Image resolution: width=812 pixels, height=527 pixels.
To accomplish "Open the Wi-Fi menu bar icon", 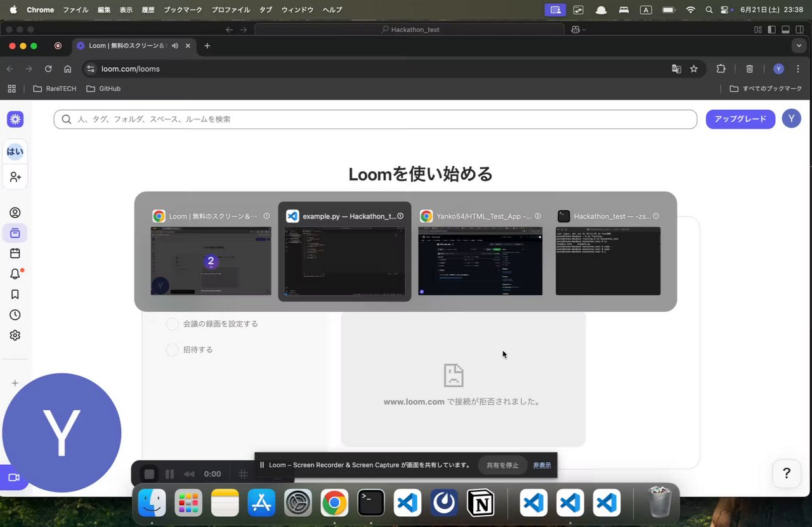I will click(690, 10).
